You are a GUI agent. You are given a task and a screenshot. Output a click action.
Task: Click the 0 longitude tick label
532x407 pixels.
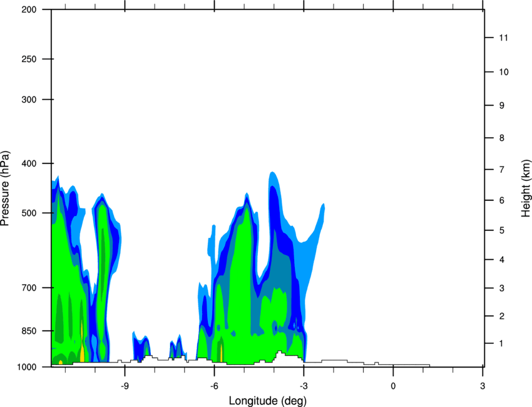tap(393, 386)
